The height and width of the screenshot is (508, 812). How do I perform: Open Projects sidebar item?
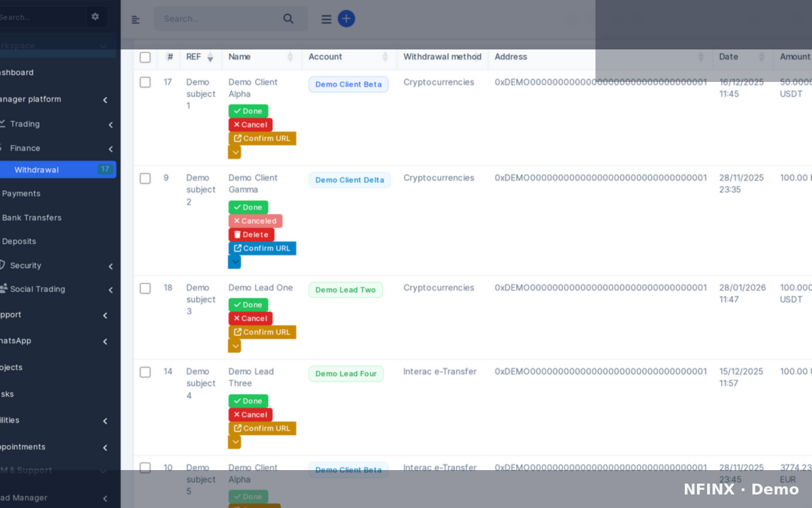(x=11, y=368)
